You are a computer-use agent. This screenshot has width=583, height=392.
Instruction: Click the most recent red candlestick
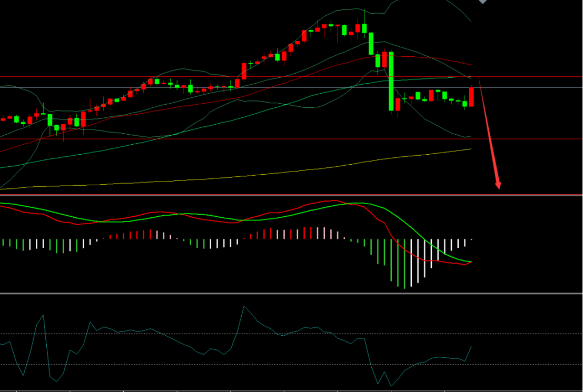point(471,97)
